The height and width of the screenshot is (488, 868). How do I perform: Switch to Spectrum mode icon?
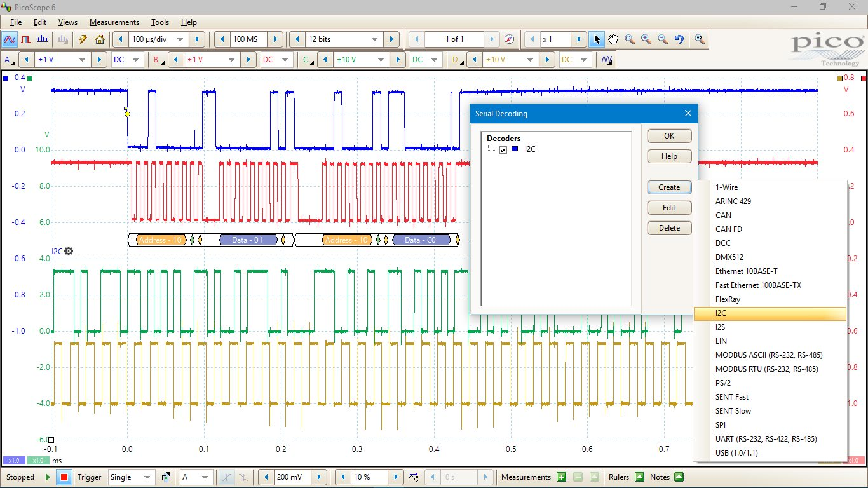43,39
